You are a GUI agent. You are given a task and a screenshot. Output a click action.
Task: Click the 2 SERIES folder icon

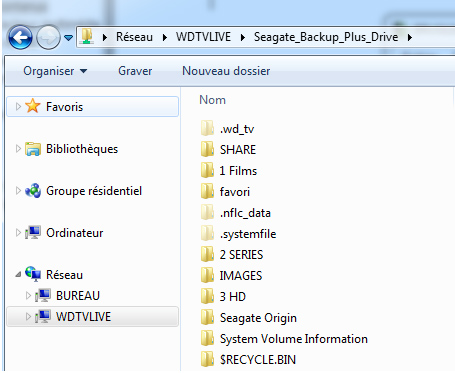207,254
